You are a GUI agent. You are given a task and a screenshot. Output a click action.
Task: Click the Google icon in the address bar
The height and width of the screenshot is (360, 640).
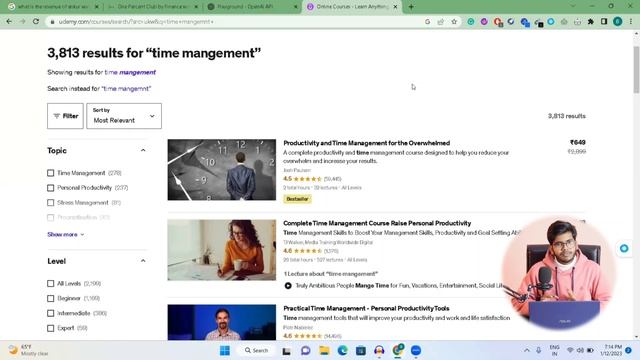point(427,22)
